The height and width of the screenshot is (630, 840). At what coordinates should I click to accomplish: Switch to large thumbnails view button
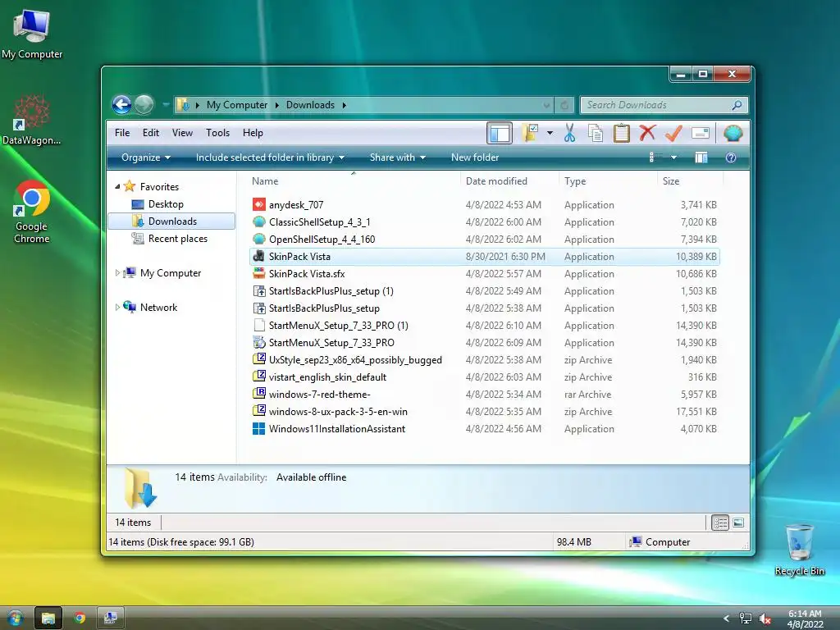[x=738, y=523]
